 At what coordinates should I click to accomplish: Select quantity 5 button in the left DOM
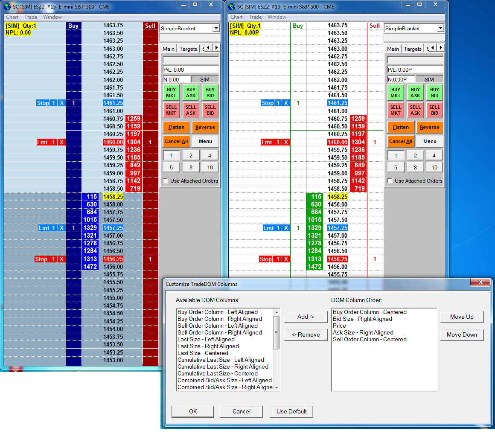pyautogui.click(x=171, y=168)
